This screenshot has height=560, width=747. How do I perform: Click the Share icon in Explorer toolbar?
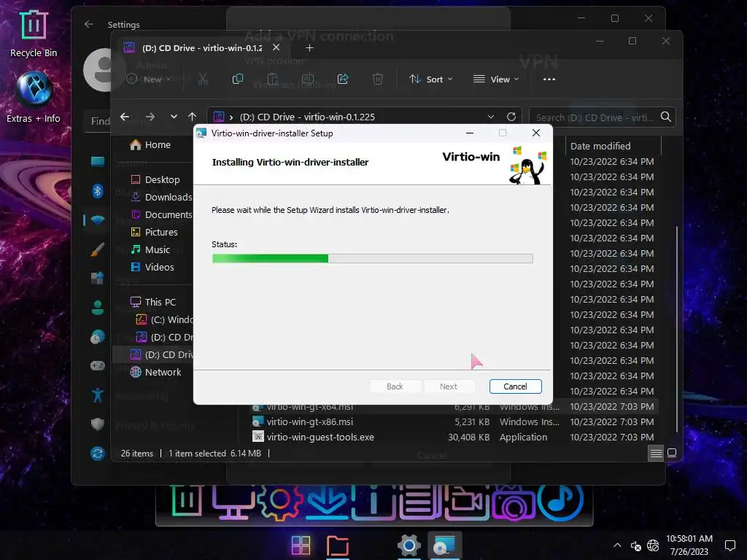coord(343,79)
